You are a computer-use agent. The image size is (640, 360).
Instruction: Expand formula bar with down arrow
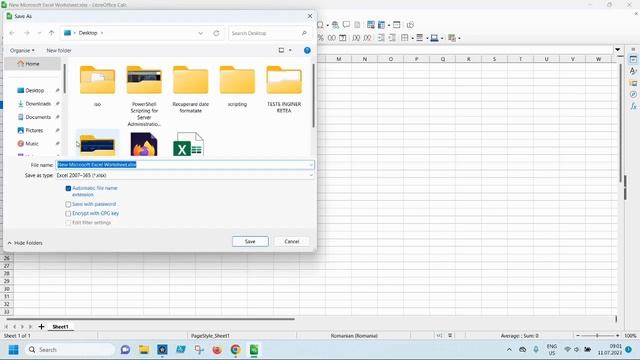tap(618, 49)
